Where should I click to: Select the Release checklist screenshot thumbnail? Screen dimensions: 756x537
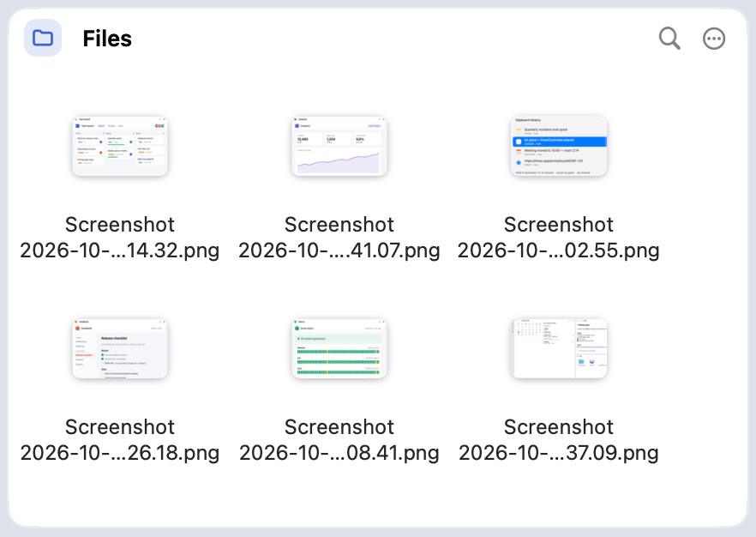[120, 348]
